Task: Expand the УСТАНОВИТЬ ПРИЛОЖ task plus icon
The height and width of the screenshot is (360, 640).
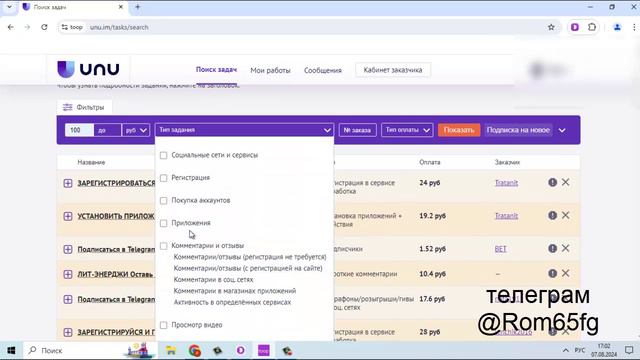Action: [68, 216]
